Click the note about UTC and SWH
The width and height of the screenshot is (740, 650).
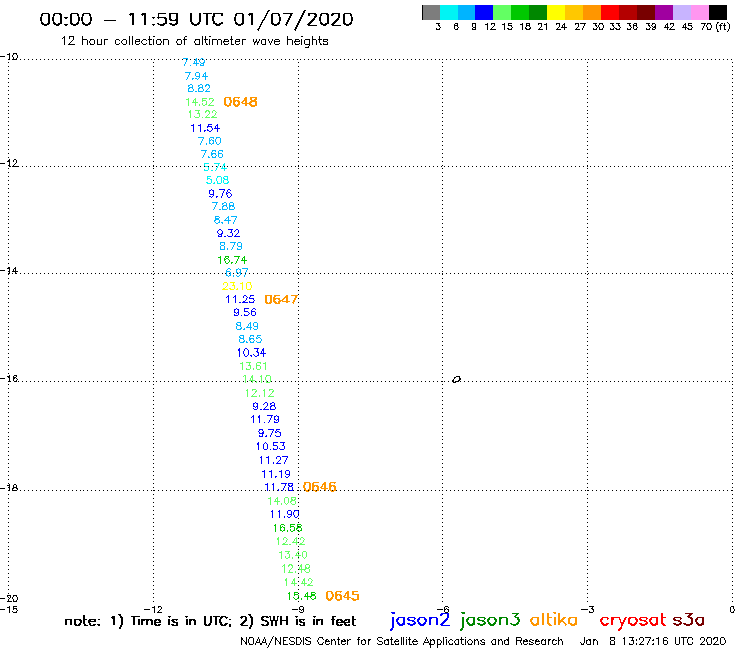210,621
